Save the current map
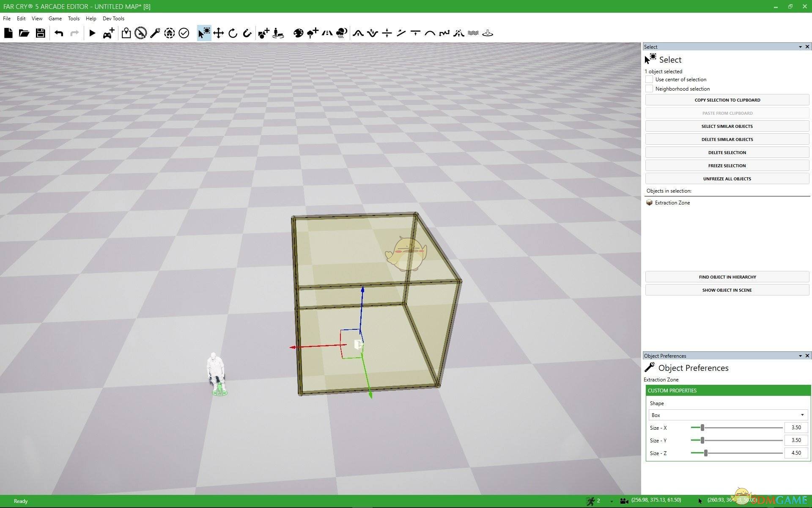 (40, 33)
